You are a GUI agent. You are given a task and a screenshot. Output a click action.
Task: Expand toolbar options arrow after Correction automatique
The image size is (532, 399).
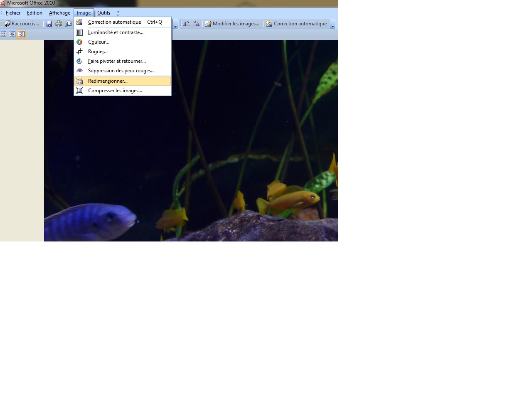[332, 26]
